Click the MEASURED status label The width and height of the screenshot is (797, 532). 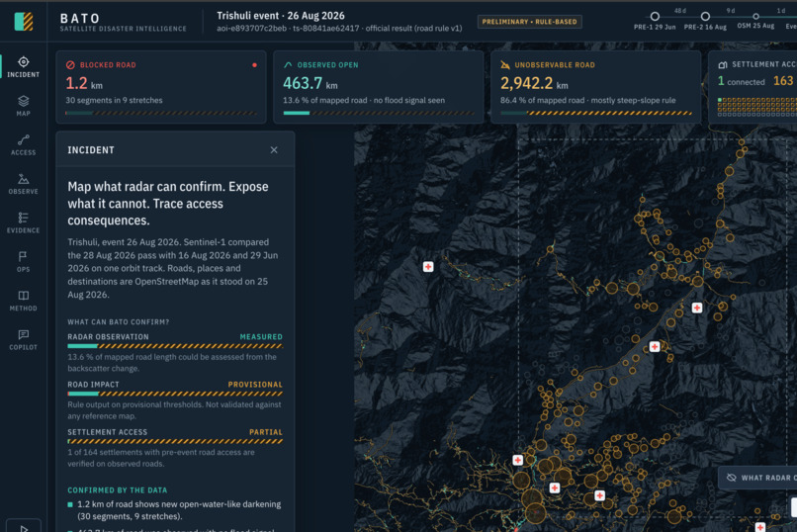tap(261, 337)
